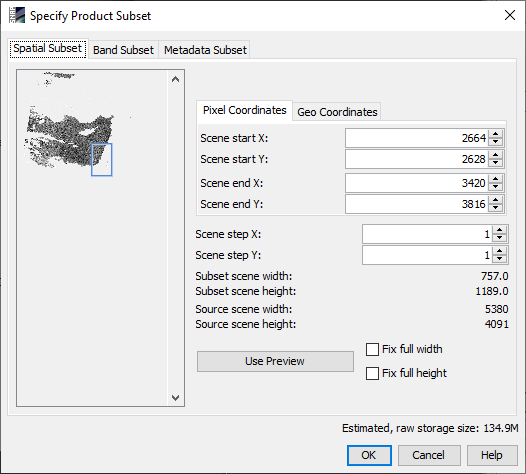The height and width of the screenshot is (474, 526).
Task: Click the blue subset rectangle in preview
Action: [x=102, y=160]
